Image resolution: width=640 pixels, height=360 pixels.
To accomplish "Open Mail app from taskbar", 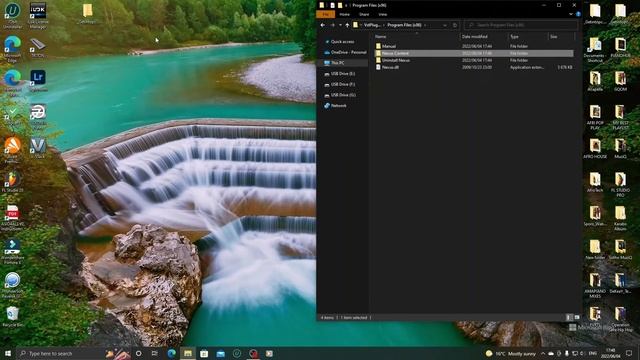I will [x=220, y=353].
